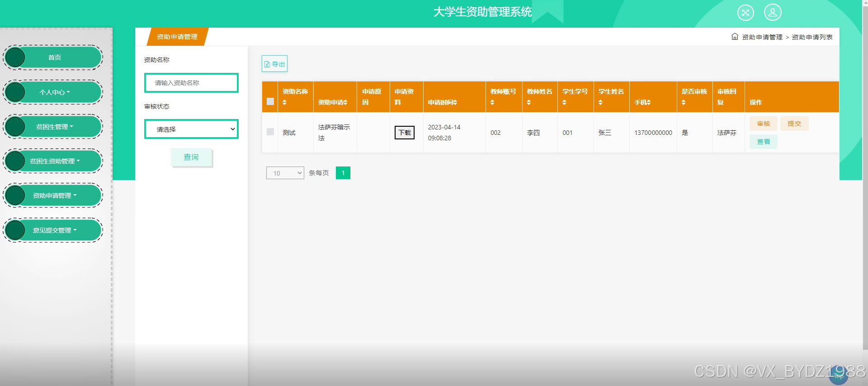Image resolution: width=868 pixels, height=386 pixels.
Task: Sort by 申请时间 column arrows
Action: (455, 103)
